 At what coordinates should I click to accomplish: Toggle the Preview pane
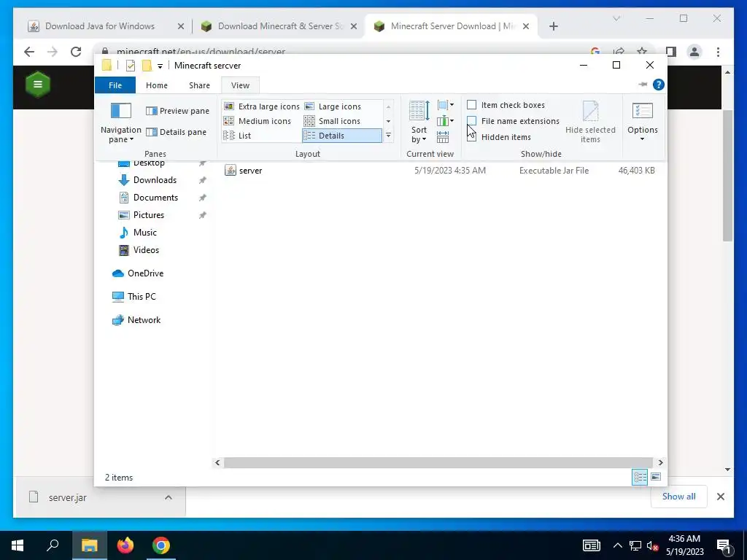click(177, 111)
